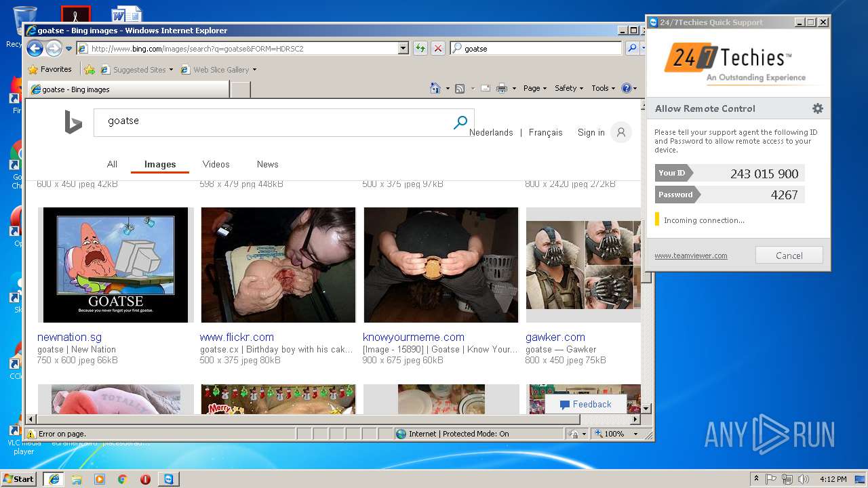Click the Bing search text field

pyautogui.click(x=271, y=122)
